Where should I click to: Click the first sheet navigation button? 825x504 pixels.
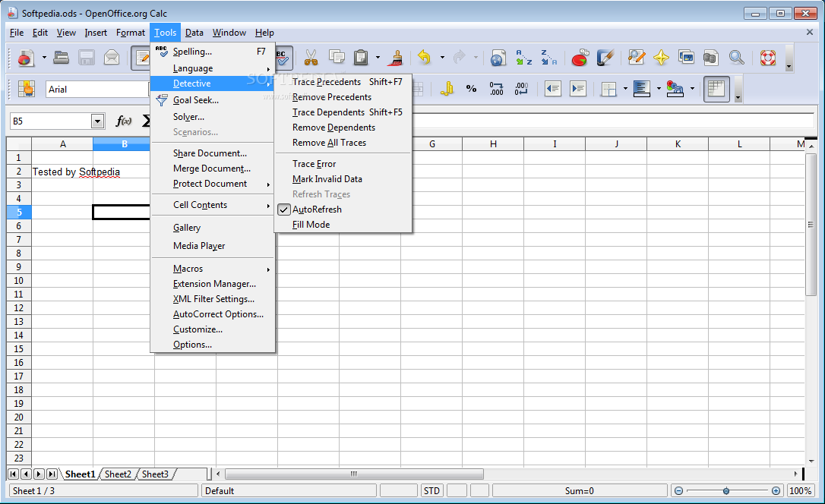13,474
